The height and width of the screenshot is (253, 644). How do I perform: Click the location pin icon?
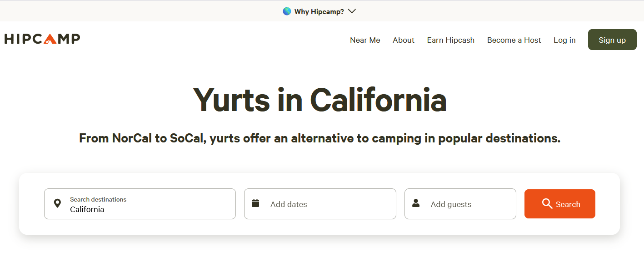[57, 203]
